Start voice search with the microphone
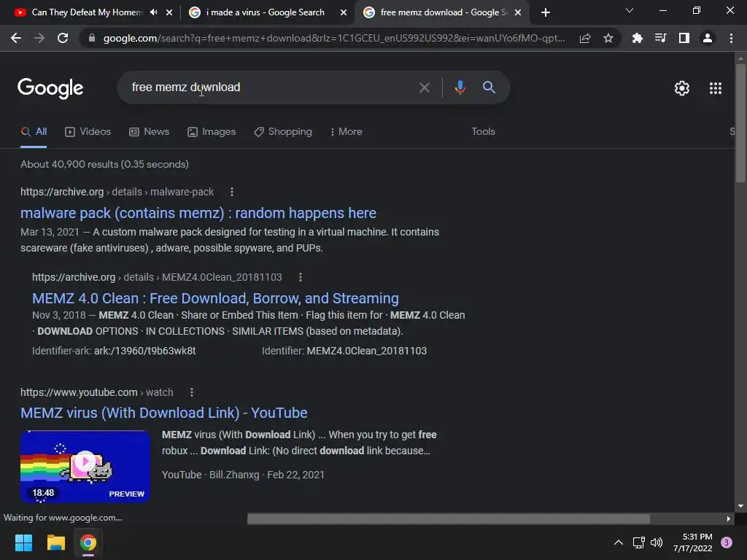This screenshot has height=560, width=747. point(460,87)
